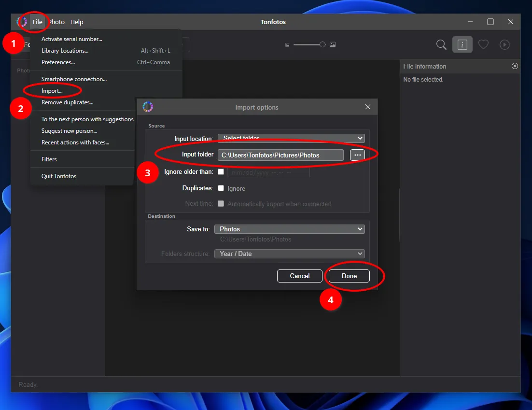The image size is (532, 410).
Task: Click the Input folder path field
Action: (280, 155)
